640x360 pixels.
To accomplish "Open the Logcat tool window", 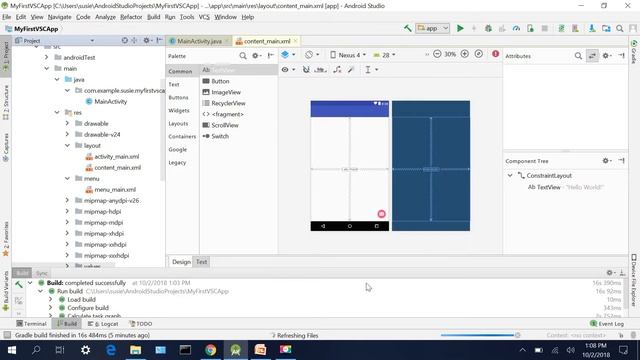I will 103,324.
